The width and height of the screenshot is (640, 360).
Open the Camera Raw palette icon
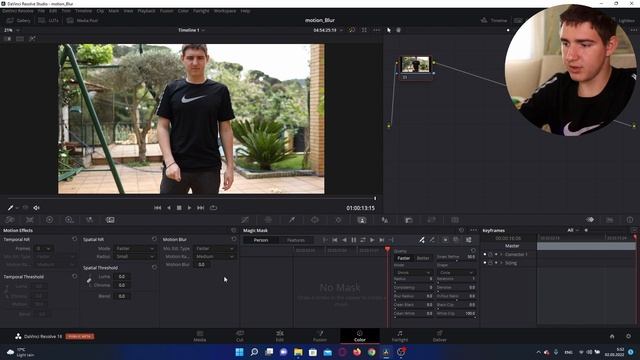pos(10,220)
